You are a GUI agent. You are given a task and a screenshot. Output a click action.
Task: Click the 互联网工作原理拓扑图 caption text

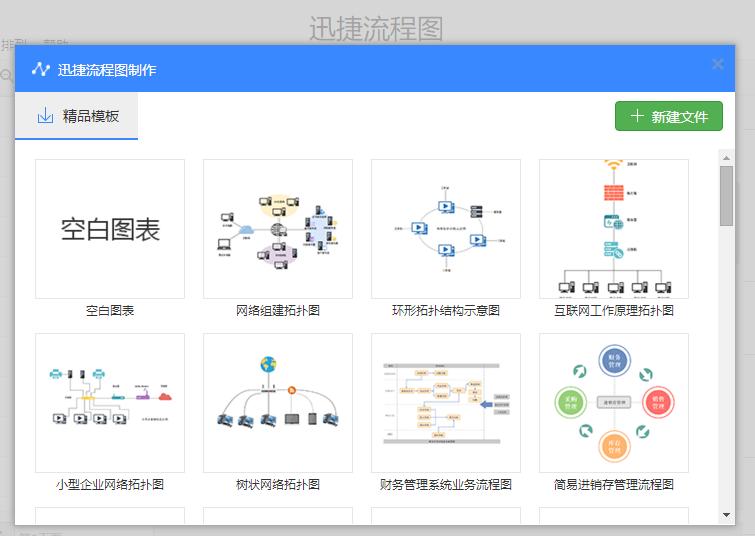pyautogui.click(x=614, y=311)
